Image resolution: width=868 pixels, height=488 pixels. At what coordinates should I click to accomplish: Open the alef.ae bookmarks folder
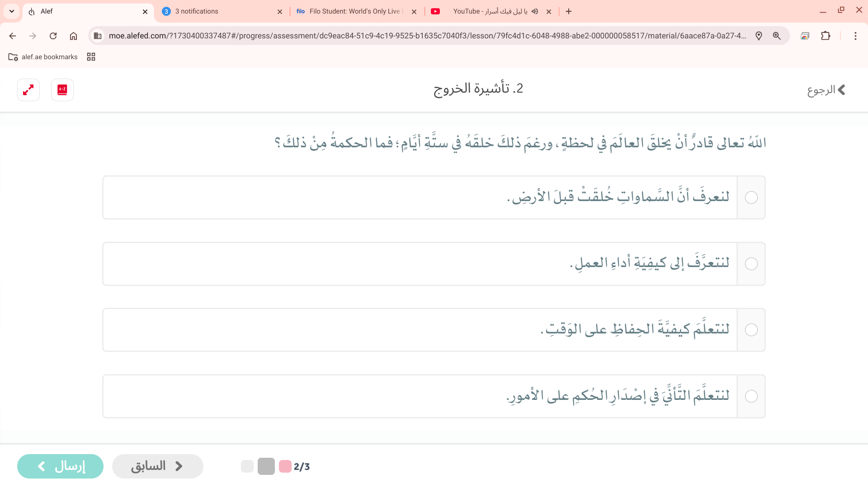coord(43,57)
